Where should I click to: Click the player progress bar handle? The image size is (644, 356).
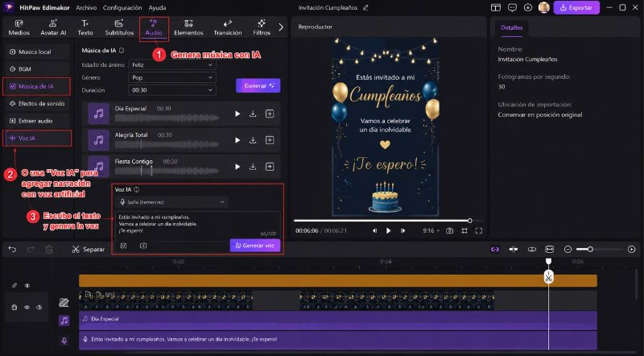click(x=470, y=221)
